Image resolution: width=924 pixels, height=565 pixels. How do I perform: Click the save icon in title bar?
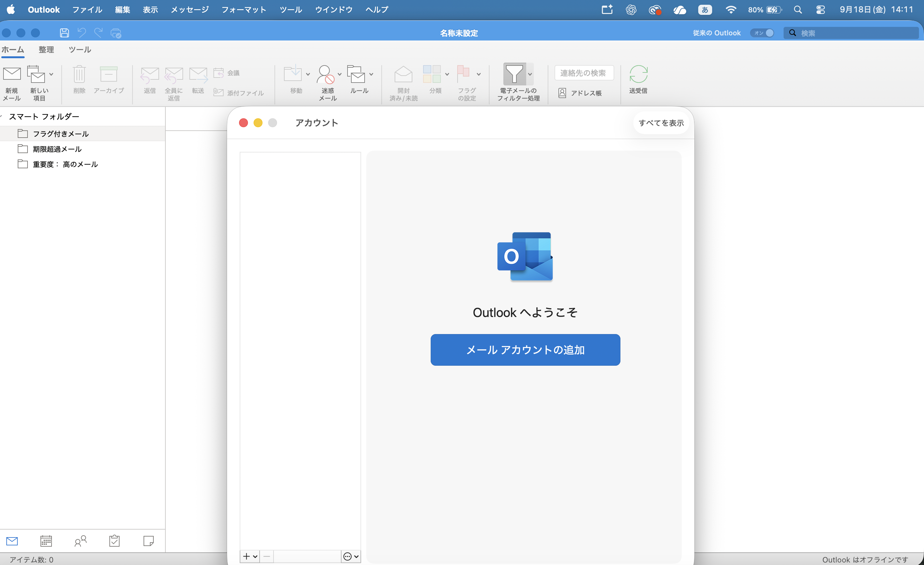pos(65,33)
